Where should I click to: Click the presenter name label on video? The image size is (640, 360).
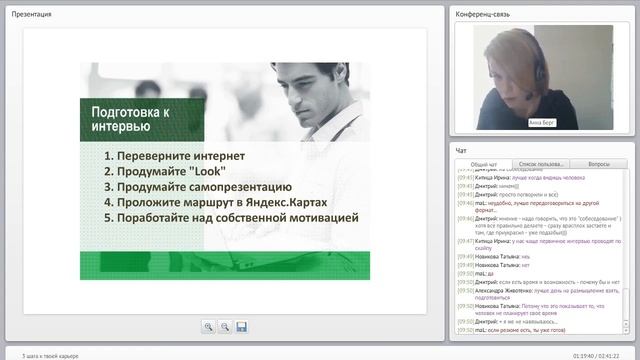[542, 122]
